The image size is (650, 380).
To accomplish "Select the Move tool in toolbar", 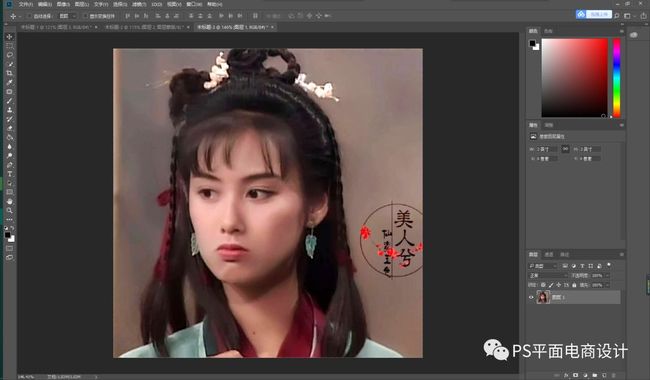I will point(9,37).
